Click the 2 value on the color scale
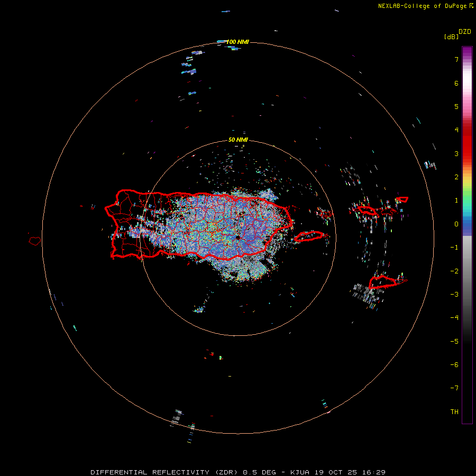This screenshot has width=476, height=476. (456, 177)
